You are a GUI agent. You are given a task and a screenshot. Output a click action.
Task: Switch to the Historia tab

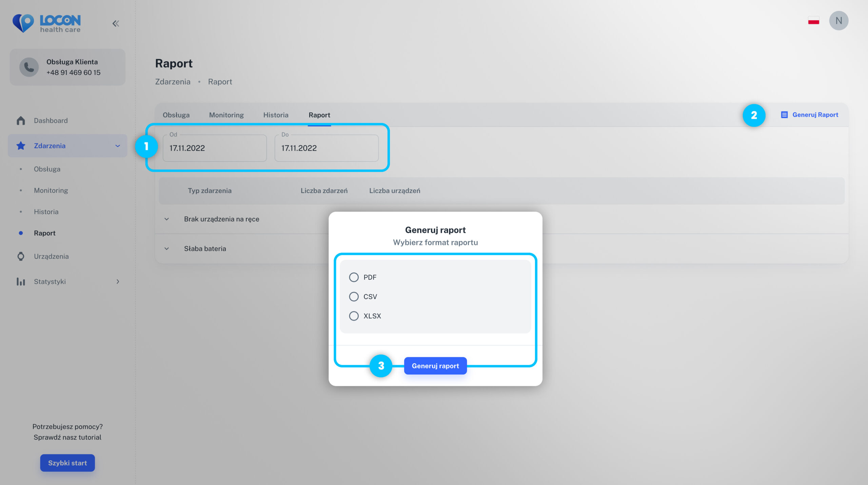pos(276,115)
